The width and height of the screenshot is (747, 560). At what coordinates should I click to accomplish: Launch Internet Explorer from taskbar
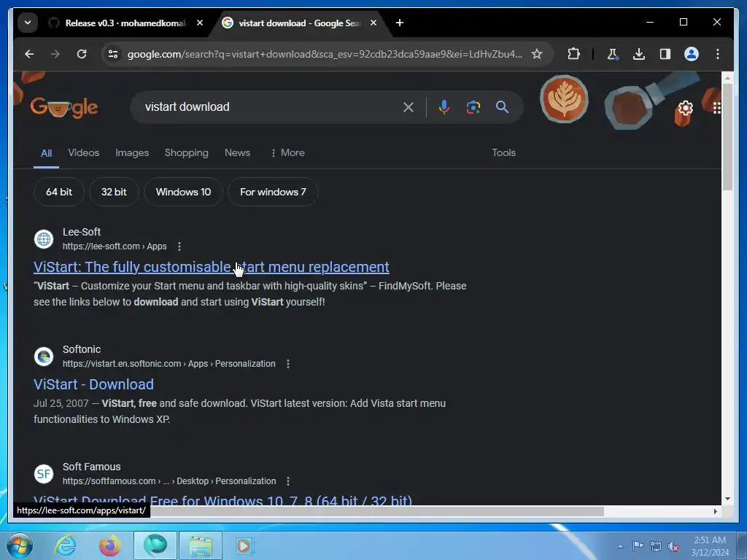click(x=65, y=545)
